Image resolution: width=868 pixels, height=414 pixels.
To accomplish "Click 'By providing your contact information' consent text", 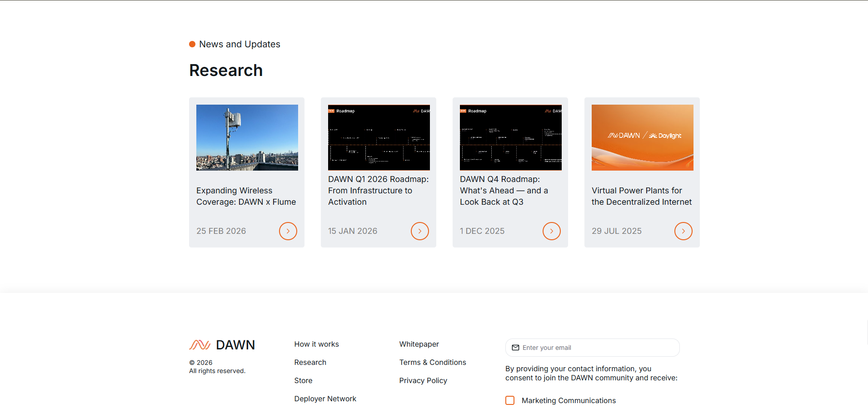I will click(x=591, y=373).
